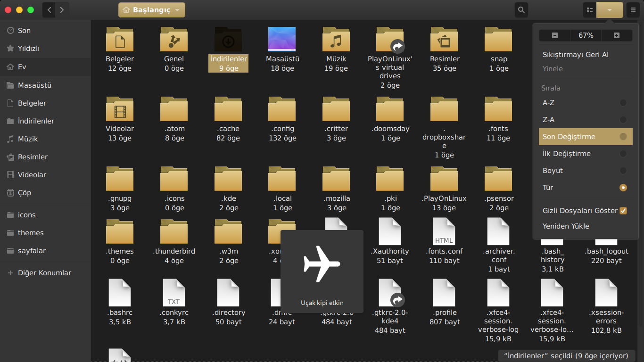
Task: Choose Yeniden Yükle menu entry
Action: pyautogui.click(x=586, y=226)
